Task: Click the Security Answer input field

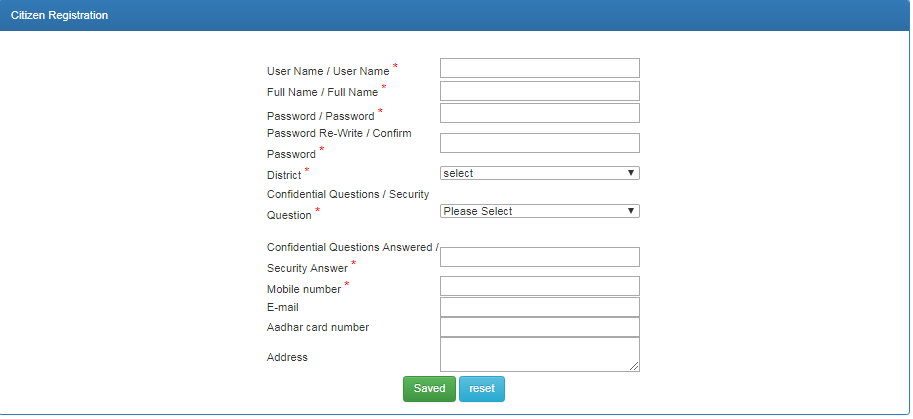Action: (539, 257)
